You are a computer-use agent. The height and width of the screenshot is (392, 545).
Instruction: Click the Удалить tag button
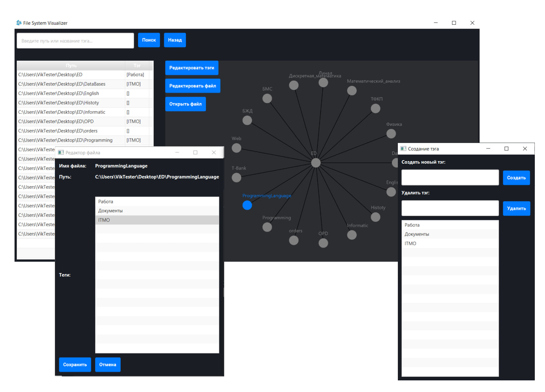516,208
